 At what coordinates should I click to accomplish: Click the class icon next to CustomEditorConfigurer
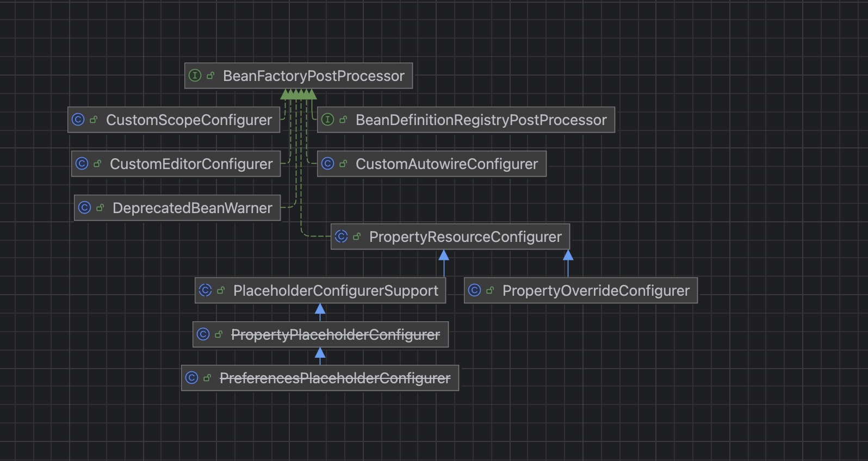click(82, 164)
